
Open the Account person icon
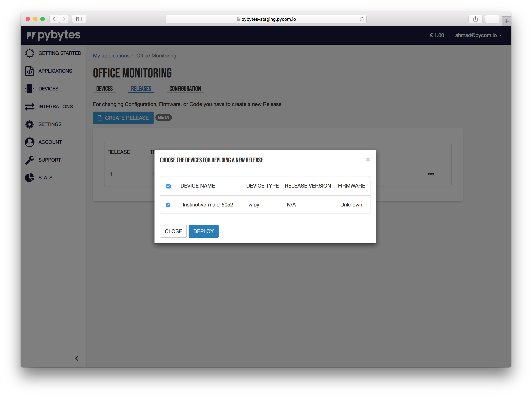pos(29,142)
